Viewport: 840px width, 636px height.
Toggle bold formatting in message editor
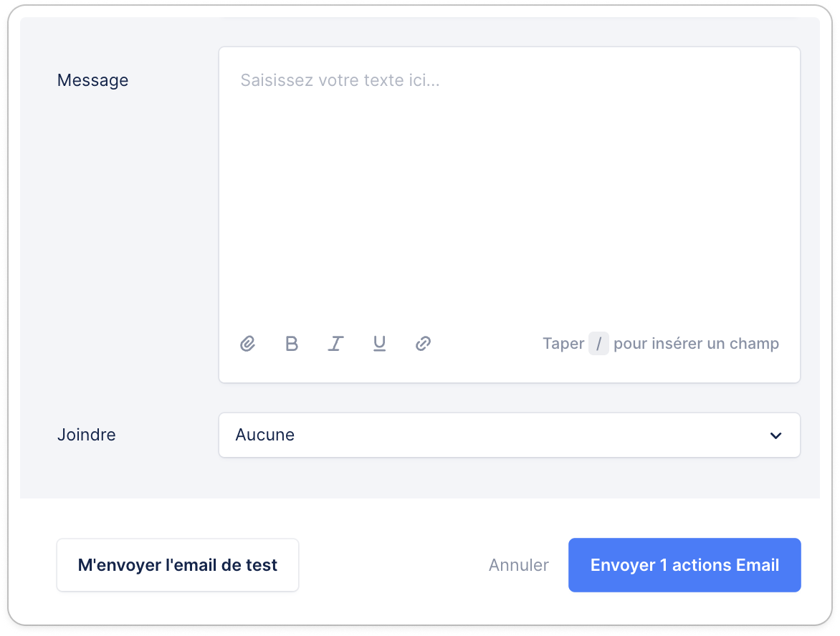pos(292,343)
